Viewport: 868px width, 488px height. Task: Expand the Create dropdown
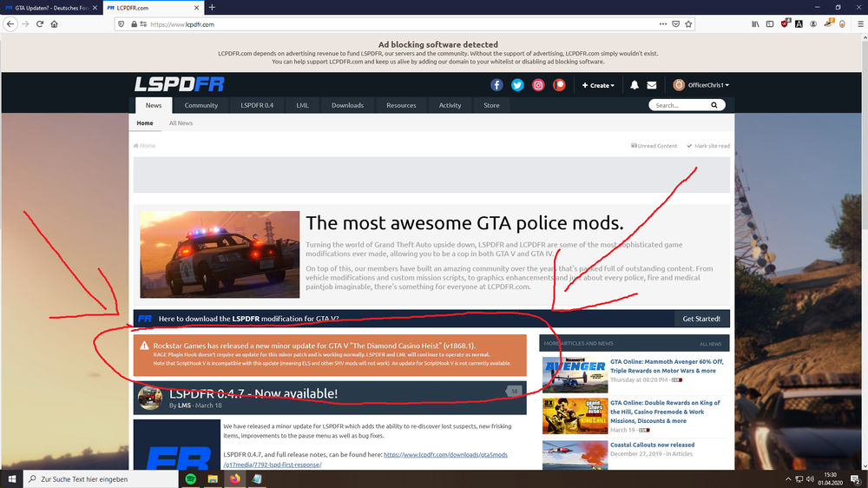pos(598,85)
